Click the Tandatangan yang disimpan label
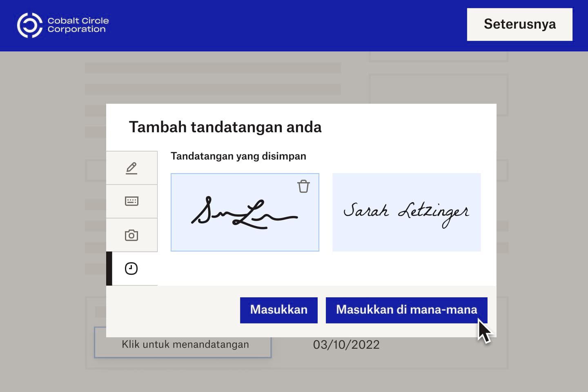Screen dimensions: 588x392 tap(238, 156)
